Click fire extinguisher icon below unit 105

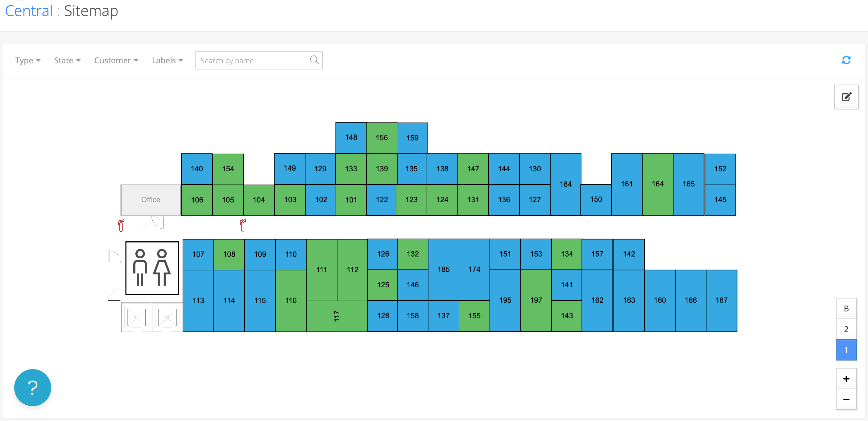click(243, 225)
